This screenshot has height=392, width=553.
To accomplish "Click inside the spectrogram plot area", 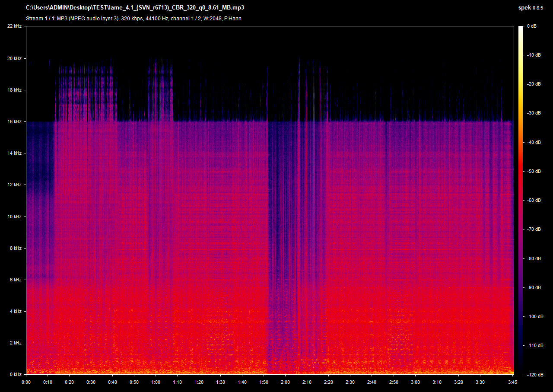I will click(270, 200).
